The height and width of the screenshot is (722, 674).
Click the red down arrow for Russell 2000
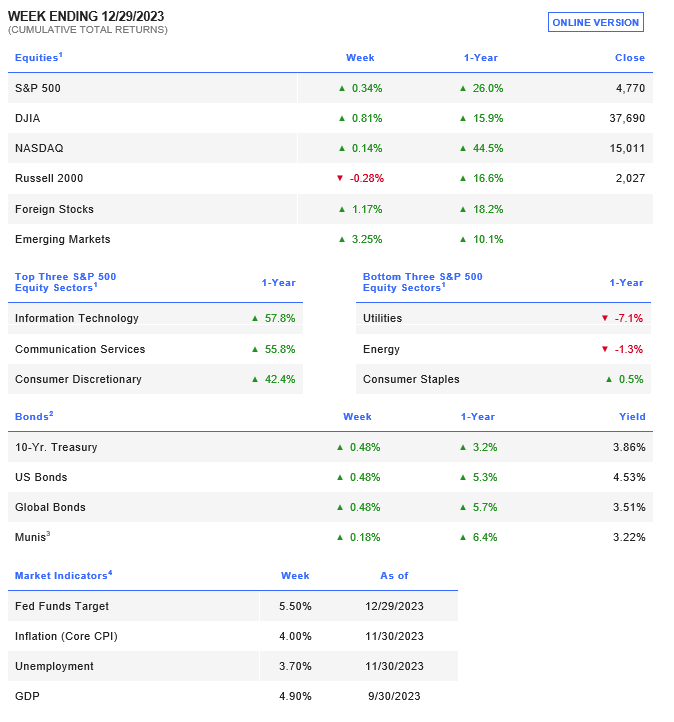340,178
